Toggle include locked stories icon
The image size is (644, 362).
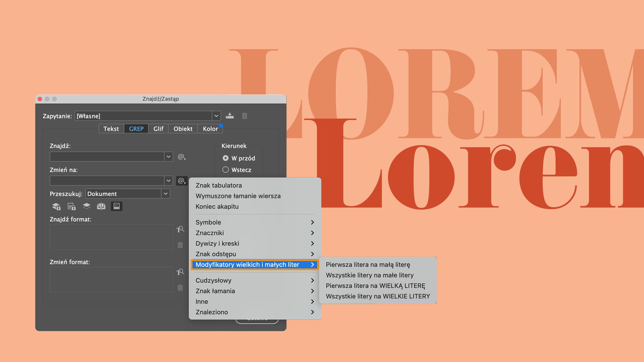[x=71, y=206]
